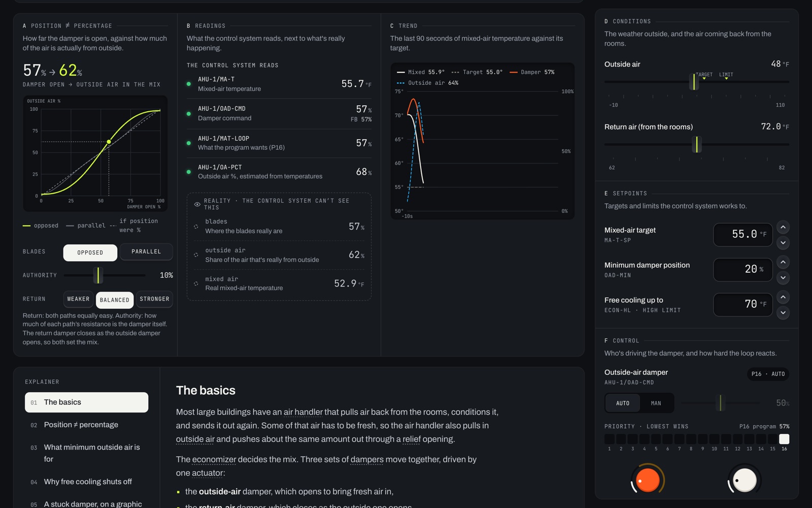
Task: Open explainer section The basics
Action: tap(87, 402)
